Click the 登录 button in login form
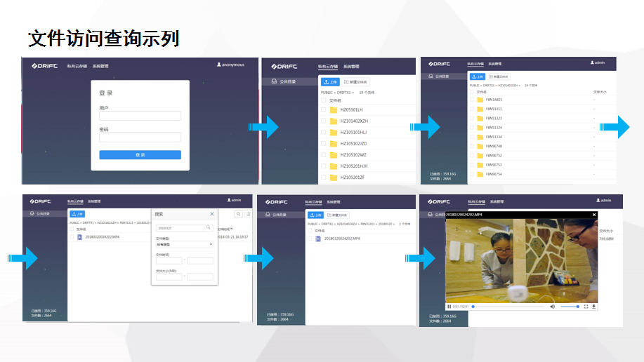 (x=140, y=155)
